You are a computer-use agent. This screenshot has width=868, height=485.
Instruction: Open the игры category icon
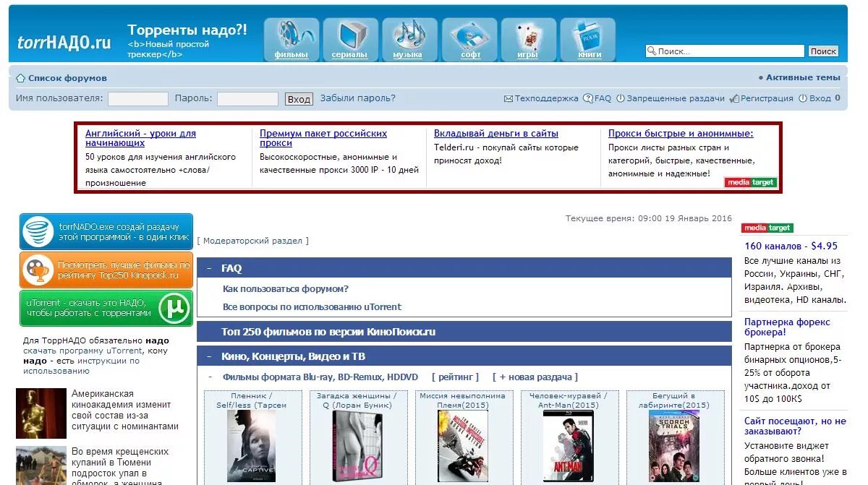[x=528, y=39]
